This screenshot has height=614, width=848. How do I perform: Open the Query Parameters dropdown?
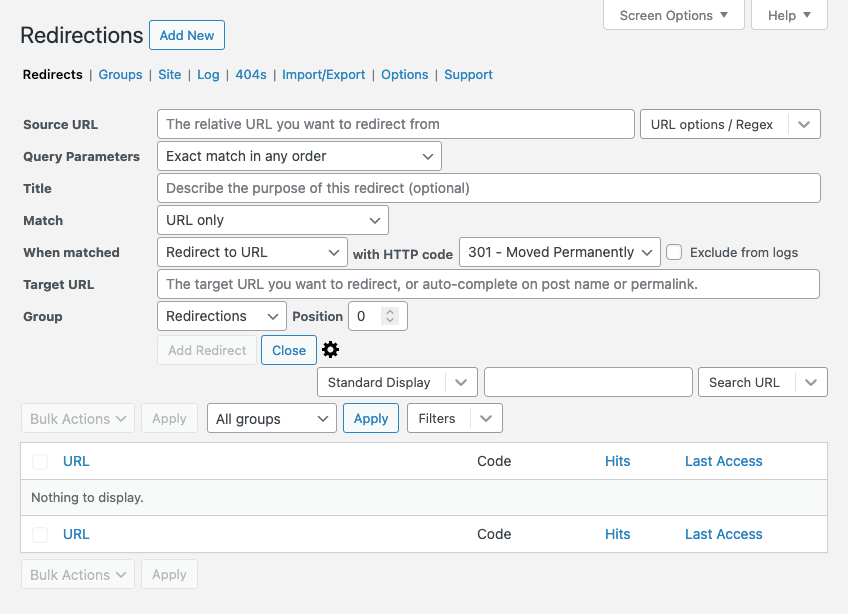click(x=299, y=156)
